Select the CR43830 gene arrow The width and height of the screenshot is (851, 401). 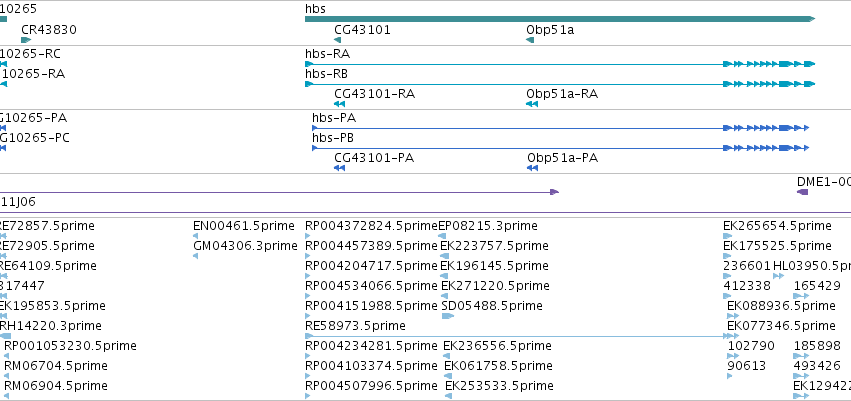click(26, 40)
